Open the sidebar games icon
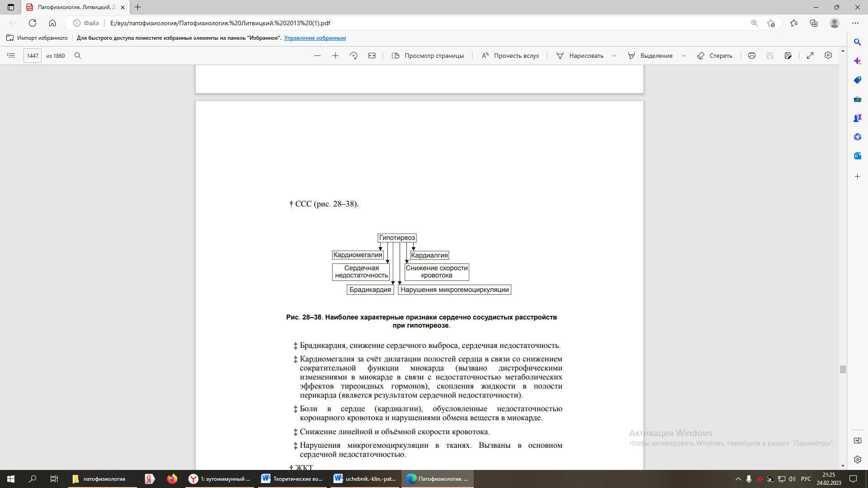This screenshot has width=868, height=488. tap(857, 118)
